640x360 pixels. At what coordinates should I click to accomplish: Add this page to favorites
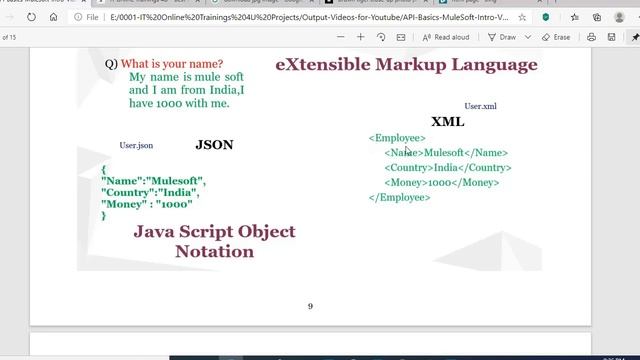point(522,18)
